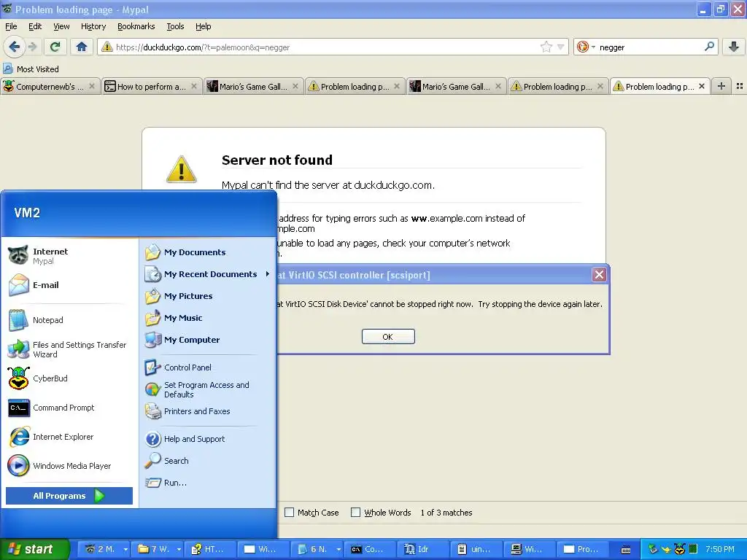Go back using the browser back arrow
747x560 pixels.
click(x=15, y=47)
